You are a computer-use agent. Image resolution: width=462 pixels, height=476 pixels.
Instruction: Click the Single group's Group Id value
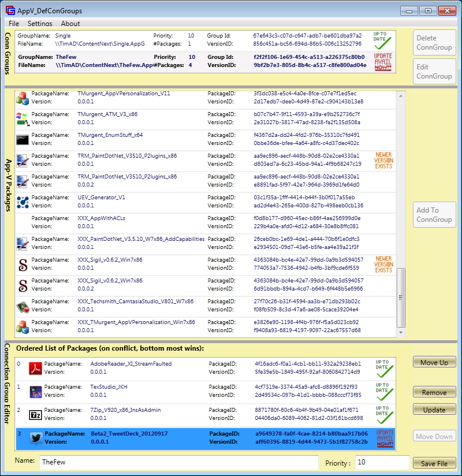tap(307, 35)
